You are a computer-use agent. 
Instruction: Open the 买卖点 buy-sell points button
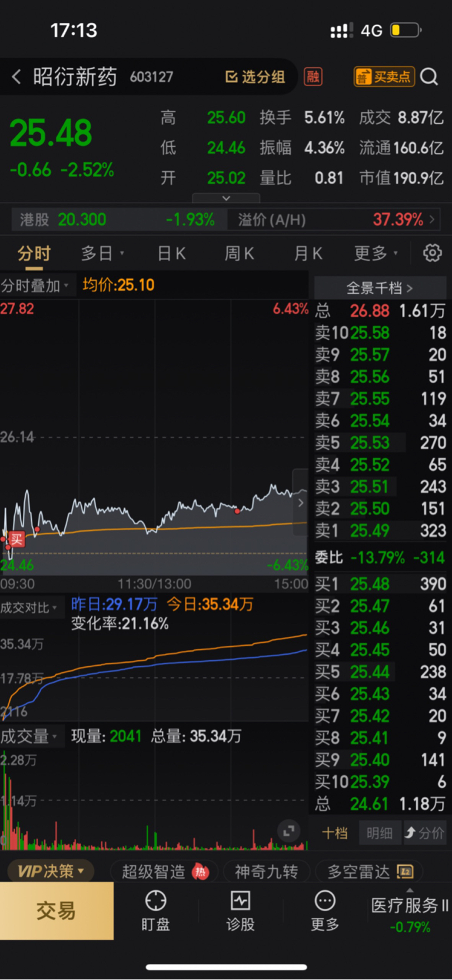(384, 77)
